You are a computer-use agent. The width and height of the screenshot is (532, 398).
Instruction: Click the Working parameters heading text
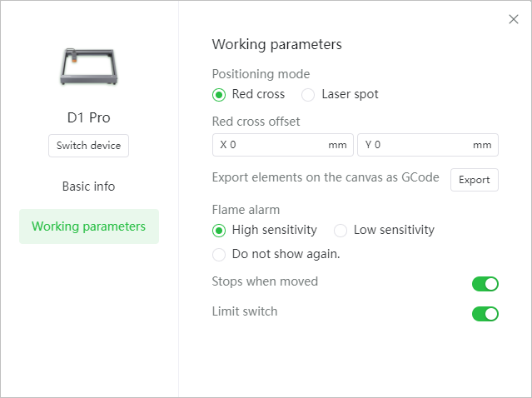coord(277,44)
